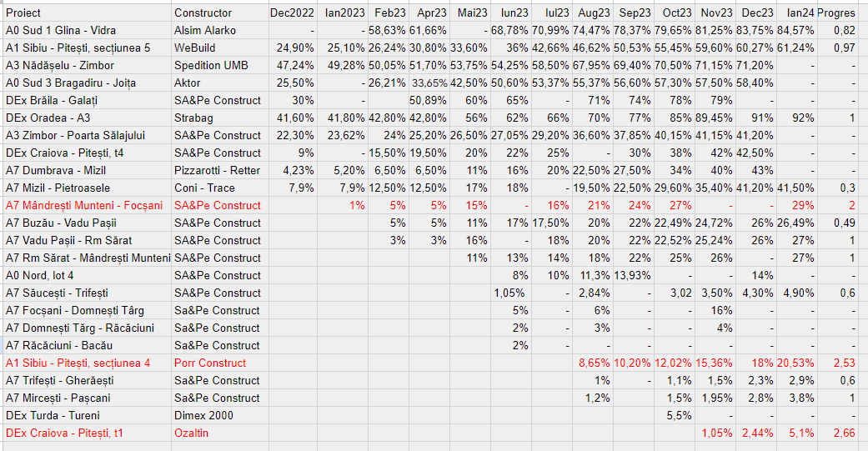
Task: Click the Progres column header
Action: 835,13
